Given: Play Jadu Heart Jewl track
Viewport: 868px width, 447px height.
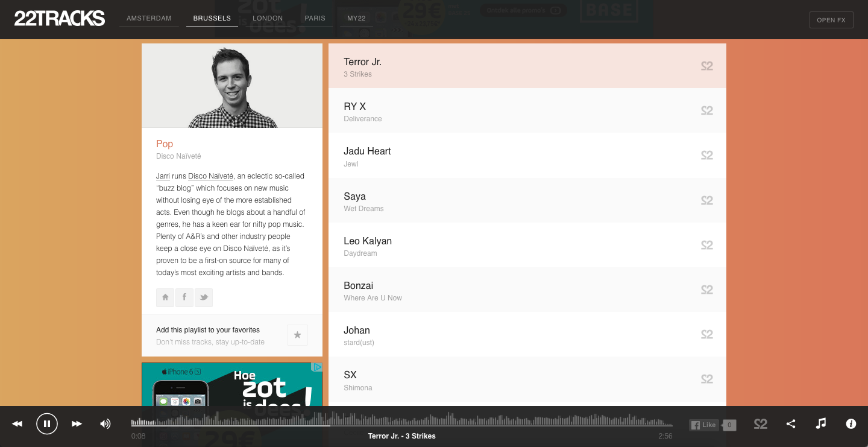Looking at the screenshot, I should pyautogui.click(x=527, y=155).
